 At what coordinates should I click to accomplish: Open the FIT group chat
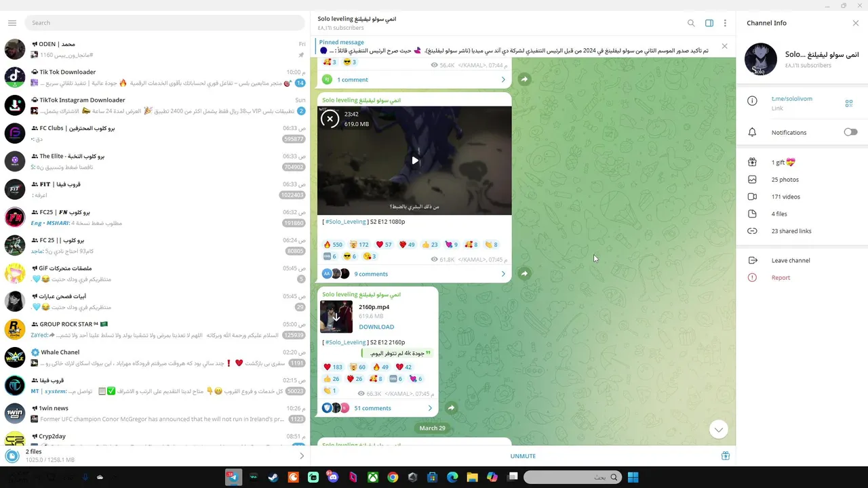[x=155, y=189]
